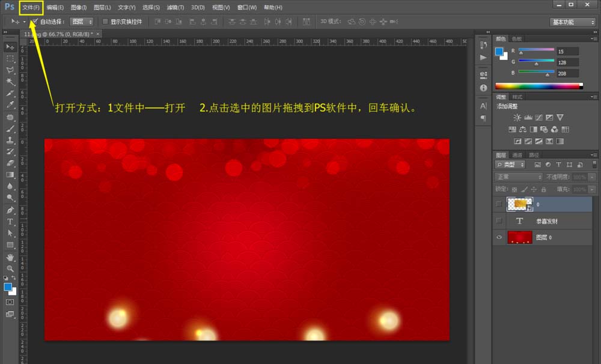Open the 正常 blend mode dropdown

tap(519, 177)
